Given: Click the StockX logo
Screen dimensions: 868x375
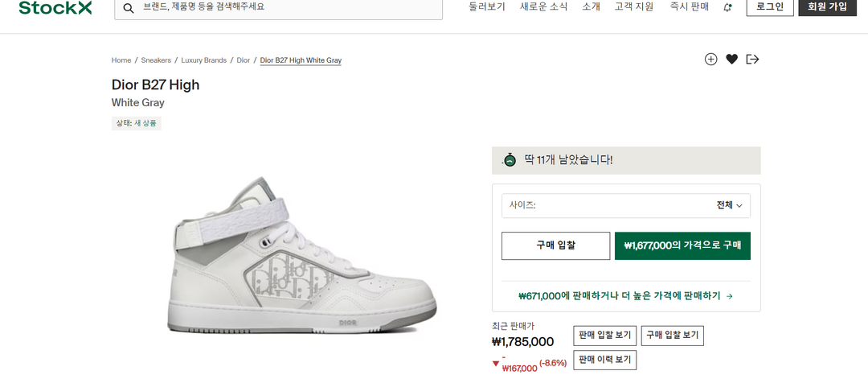Looking at the screenshot, I should pyautogui.click(x=55, y=8).
